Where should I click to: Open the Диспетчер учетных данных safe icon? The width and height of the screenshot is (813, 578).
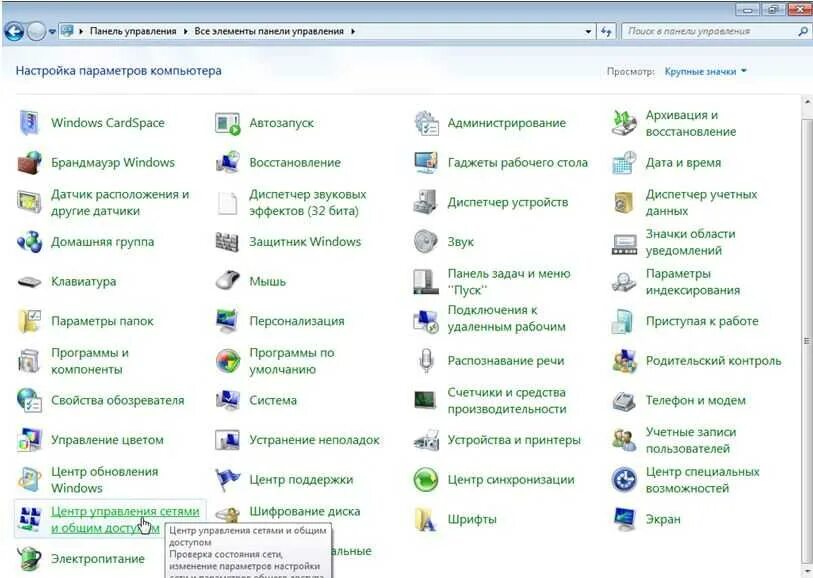[x=624, y=202]
